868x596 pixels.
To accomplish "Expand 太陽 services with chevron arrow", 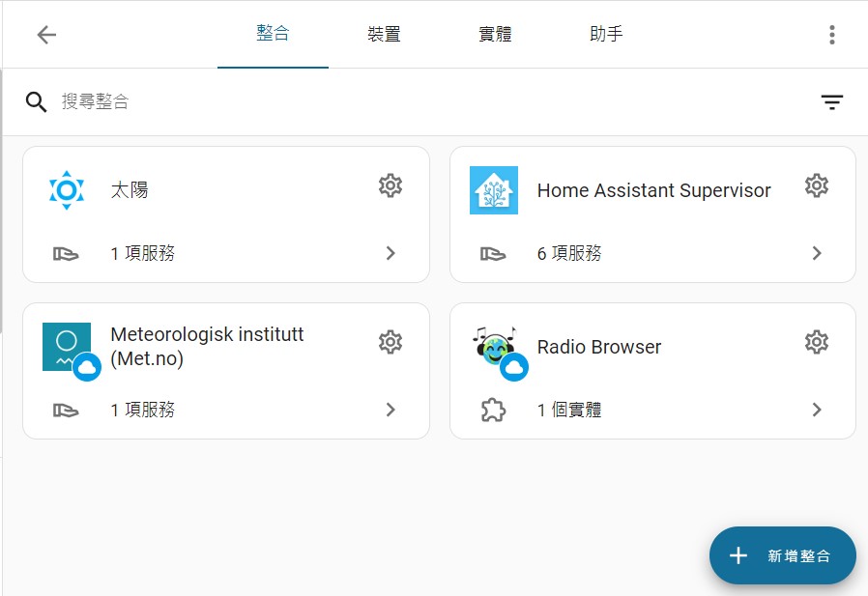I will (x=391, y=253).
